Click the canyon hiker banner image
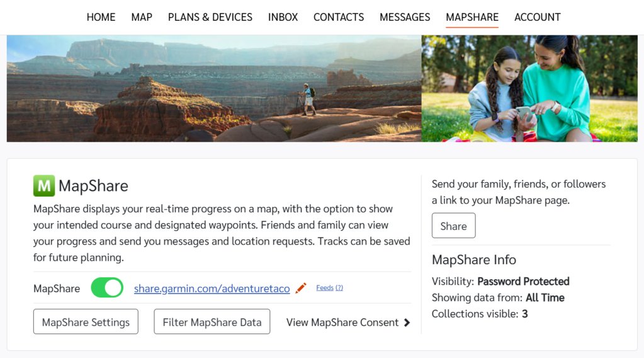The width and height of the screenshot is (644, 358). pos(214,88)
